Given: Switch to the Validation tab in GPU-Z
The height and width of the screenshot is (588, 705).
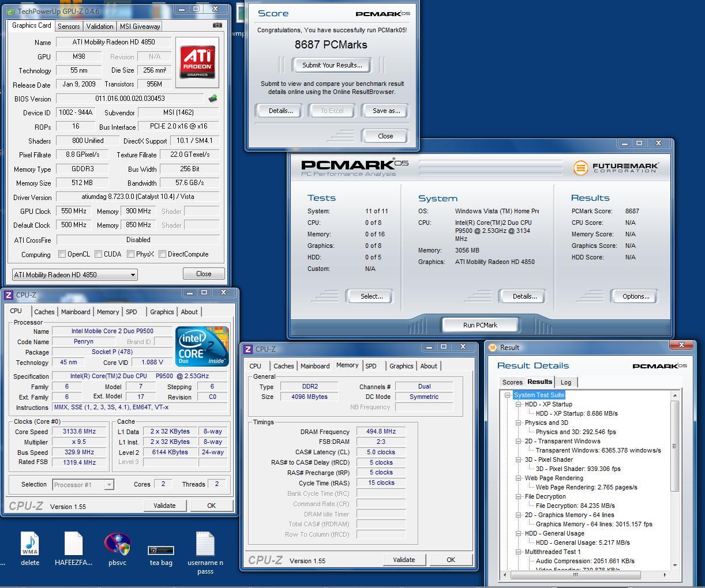Looking at the screenshot, I should (x=100, y=27).
